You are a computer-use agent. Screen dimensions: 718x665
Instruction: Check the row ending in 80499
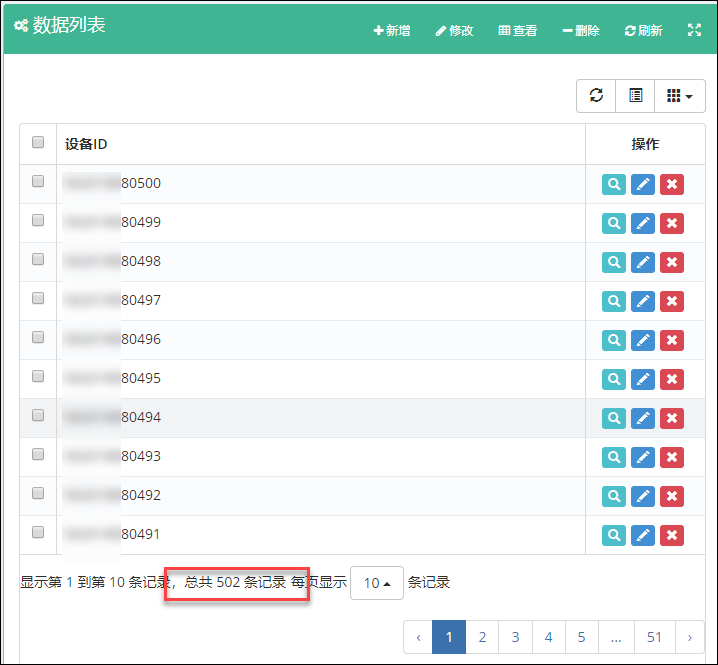(x=38, y=220)
